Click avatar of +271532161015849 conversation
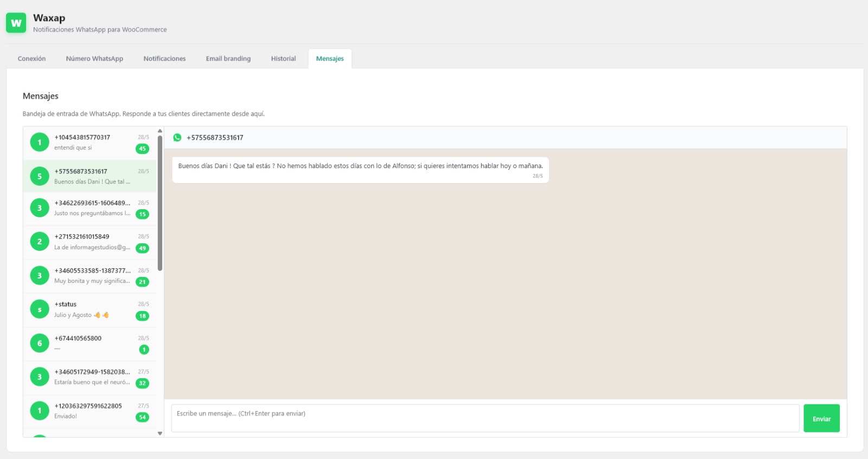 click(40, 242)
